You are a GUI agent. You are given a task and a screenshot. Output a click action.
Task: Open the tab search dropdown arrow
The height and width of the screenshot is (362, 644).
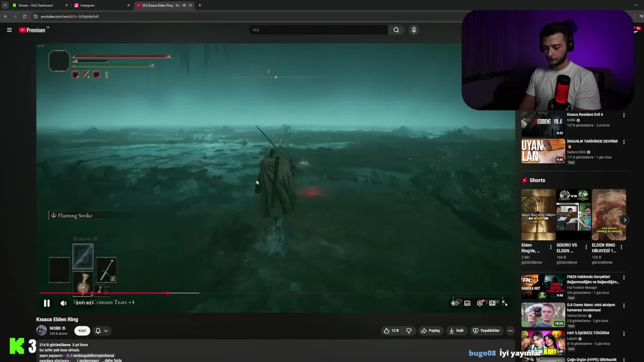[x=5, y=6]
